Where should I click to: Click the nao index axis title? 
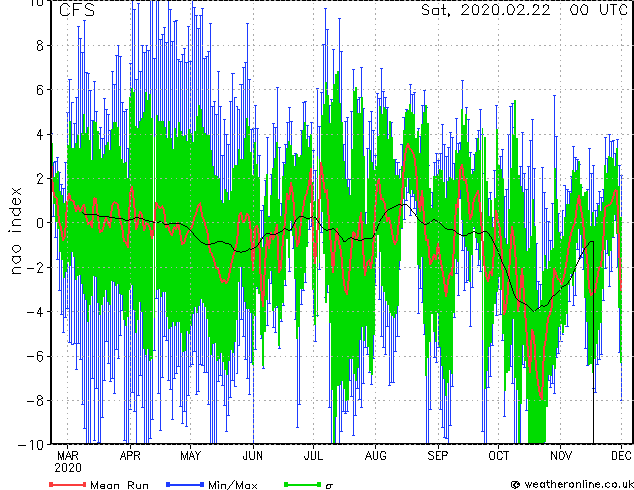(x=15, y=231)
